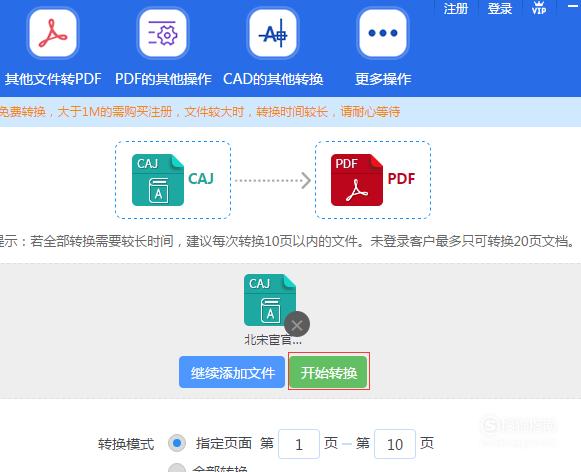Screen dimensions: 581x472
Task: Select the added 北宋宦官 CAJ file thumbnail
Action: [x=270, y=300]
